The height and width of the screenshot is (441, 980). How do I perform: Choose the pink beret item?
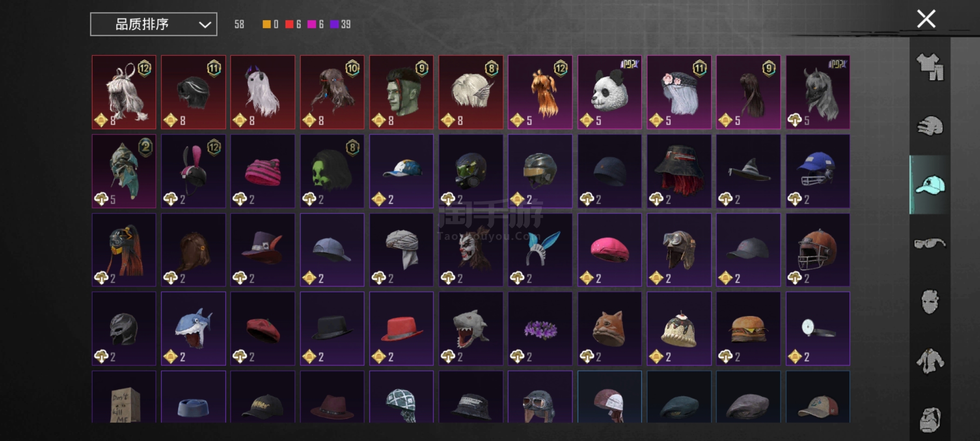pyautogui.click(x=610, y=250)
